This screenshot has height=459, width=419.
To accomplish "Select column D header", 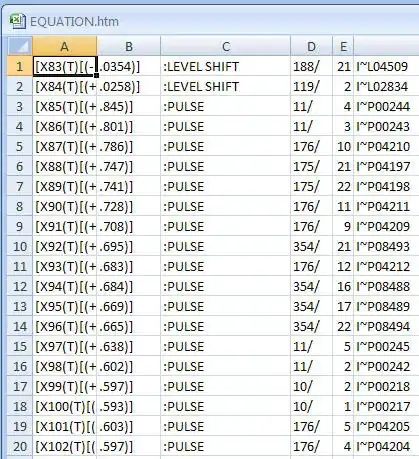I will 311,46.
